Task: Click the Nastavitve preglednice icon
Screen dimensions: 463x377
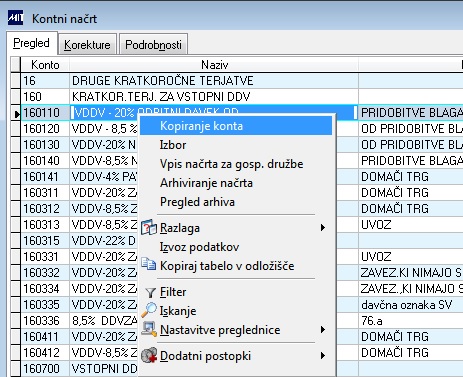Action: 149,329
